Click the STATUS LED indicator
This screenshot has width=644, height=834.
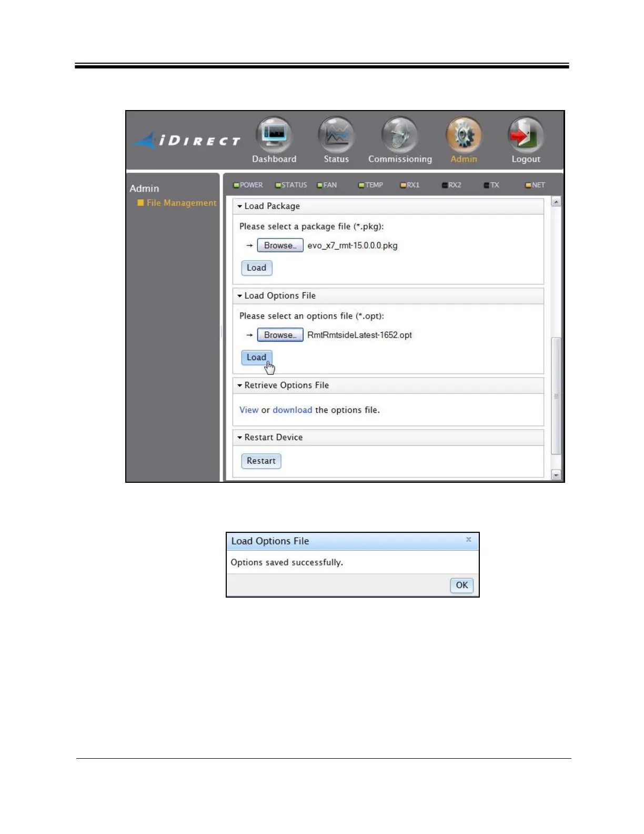pyautogui.click(x=278, y=185)
